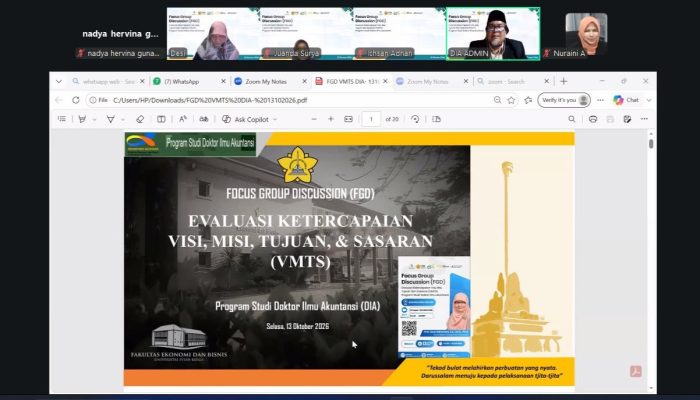The height and width of the screenshot is (400, 700).
Task: Open the Favorites list icon
Action: 528,100
